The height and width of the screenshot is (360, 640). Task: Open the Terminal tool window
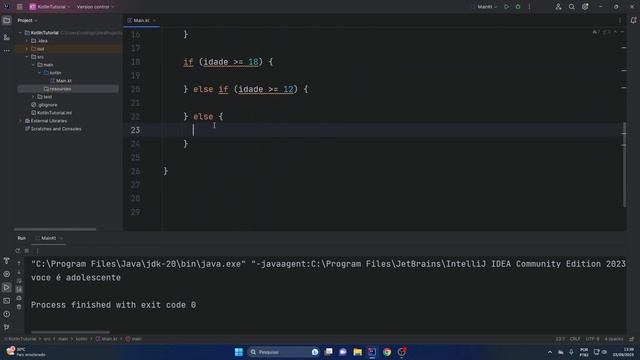pyautogui.click(x=7, y=301)
